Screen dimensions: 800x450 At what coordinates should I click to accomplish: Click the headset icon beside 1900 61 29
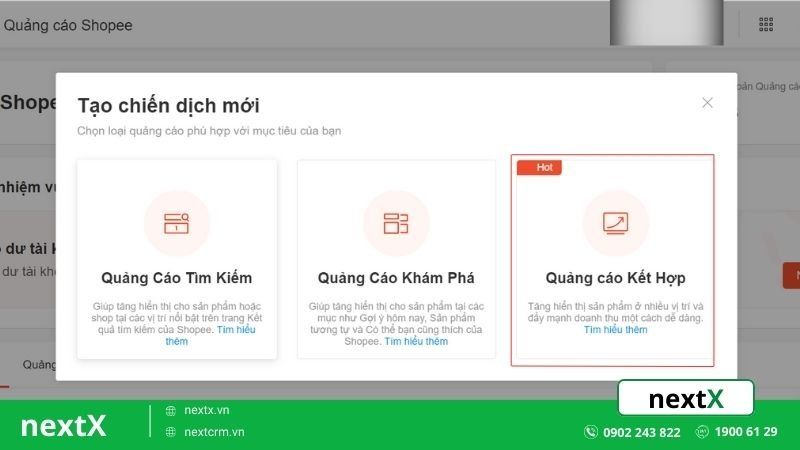point(703,432)
